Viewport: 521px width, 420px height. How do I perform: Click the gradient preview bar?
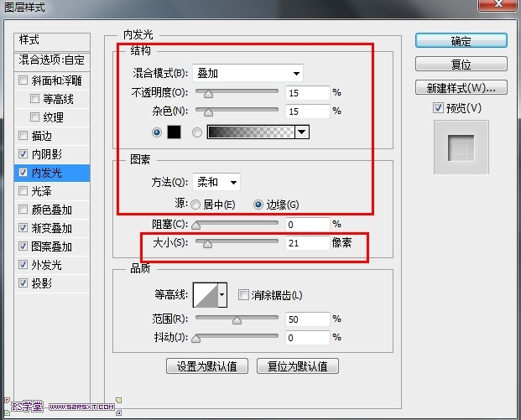(251, 132)
